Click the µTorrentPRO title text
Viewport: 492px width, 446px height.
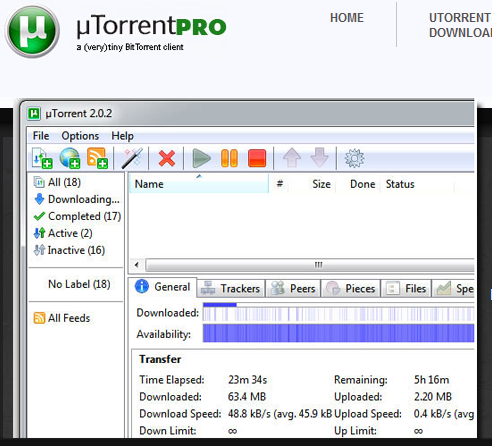(x=151, y=26)
